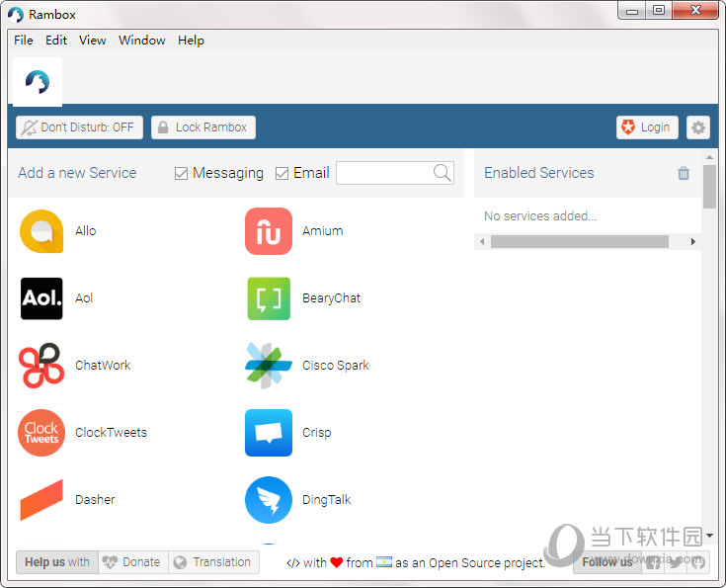
Task: Open the Rambox home tab
Action: pyautogui.click(x=38, y=82)
